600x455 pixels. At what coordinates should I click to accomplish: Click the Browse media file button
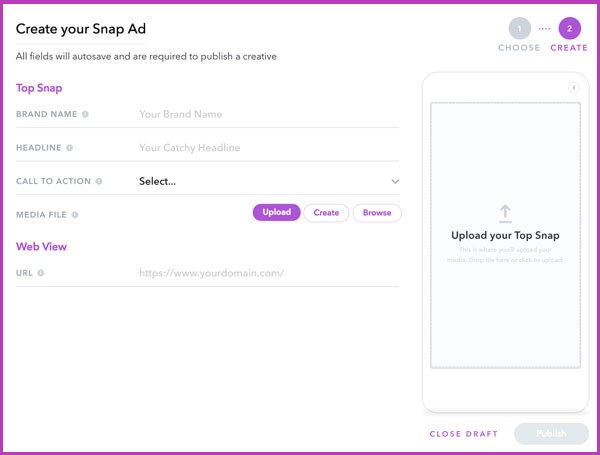point(377,213)
